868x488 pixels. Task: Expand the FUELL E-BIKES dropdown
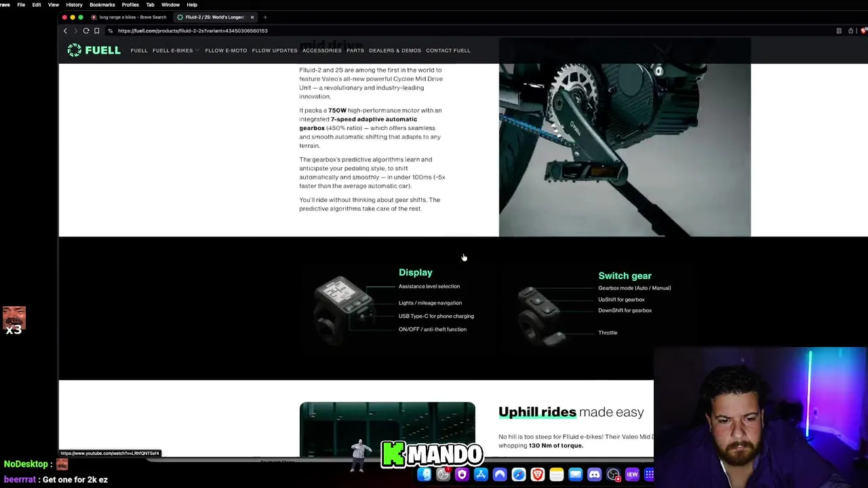[176, 50]
